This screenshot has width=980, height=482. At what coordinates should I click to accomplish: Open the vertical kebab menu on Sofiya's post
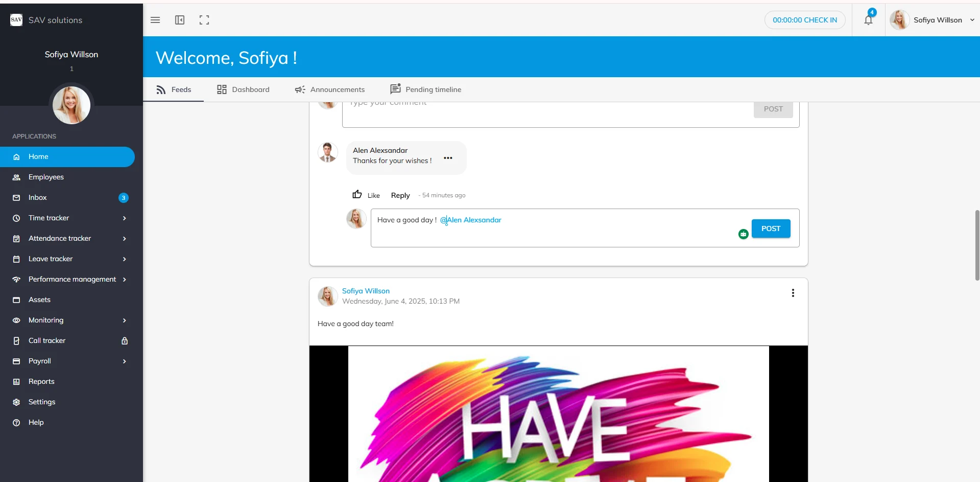tap(793, 293)
